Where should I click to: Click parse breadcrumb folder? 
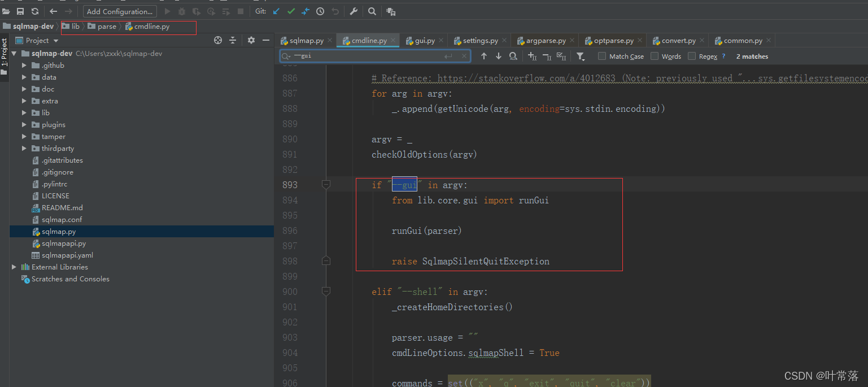102,27
